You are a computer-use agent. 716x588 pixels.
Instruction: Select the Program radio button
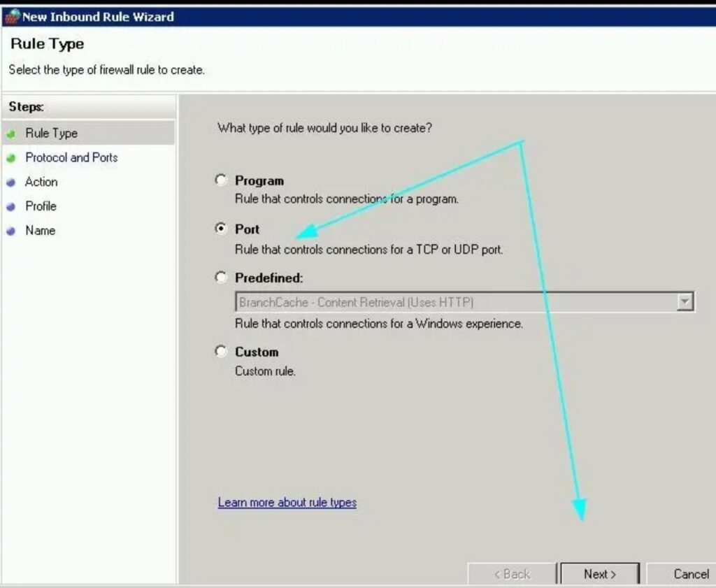point(221,180)
